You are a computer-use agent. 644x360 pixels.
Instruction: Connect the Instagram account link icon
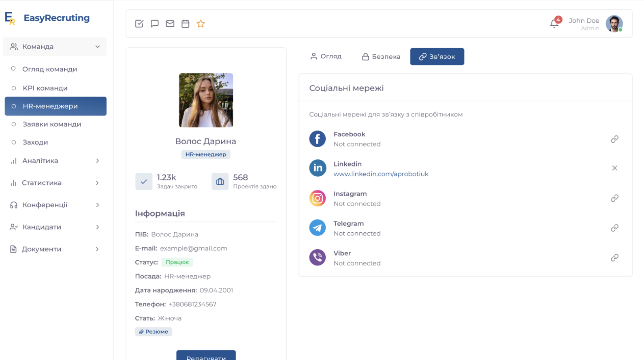point(614,198)
